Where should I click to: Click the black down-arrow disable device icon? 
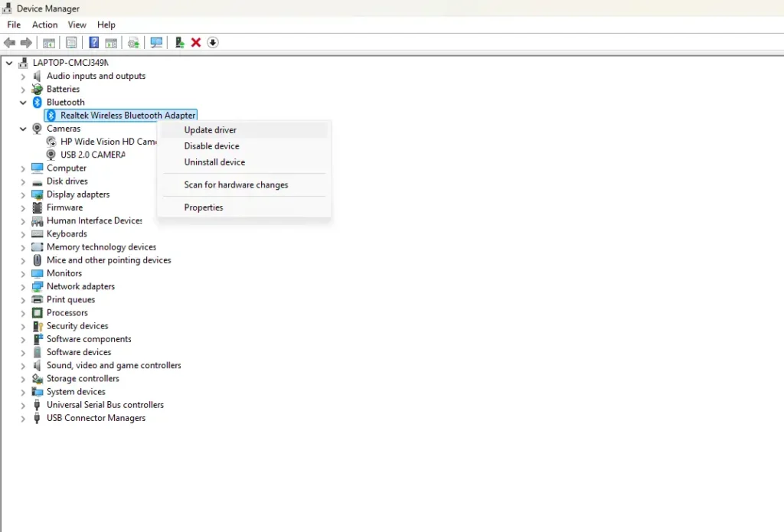(x=213, y=43)
